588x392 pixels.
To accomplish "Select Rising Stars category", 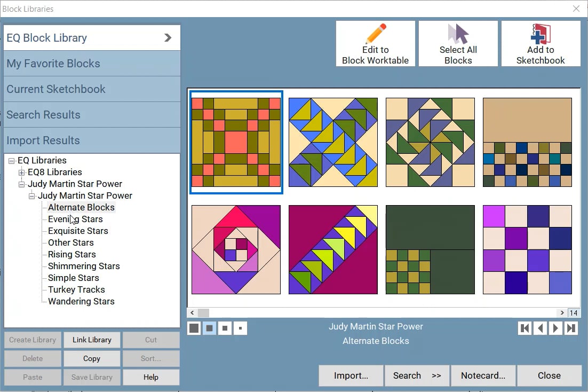I will point(71,254).
